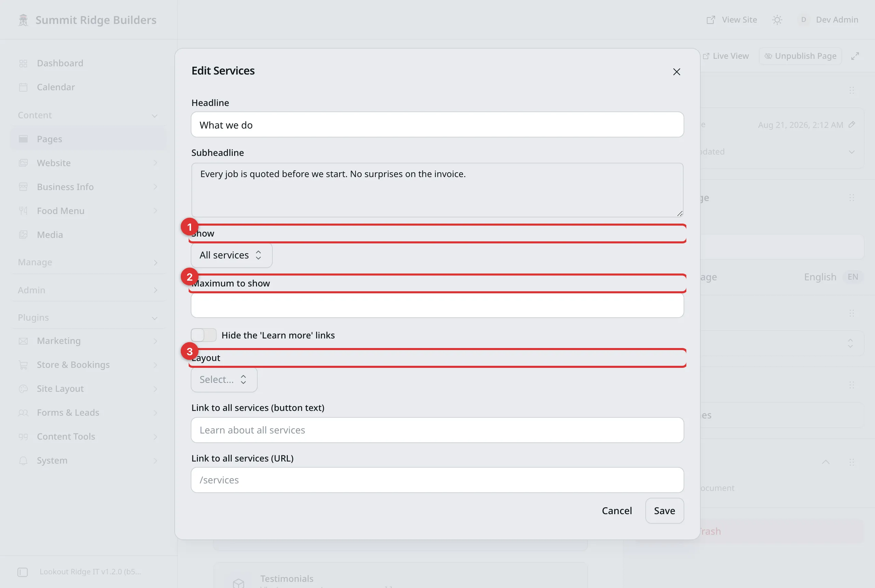Open Pages in the sidebar
The height and width of the screenshot is (588, 875).
pos(89,139)
